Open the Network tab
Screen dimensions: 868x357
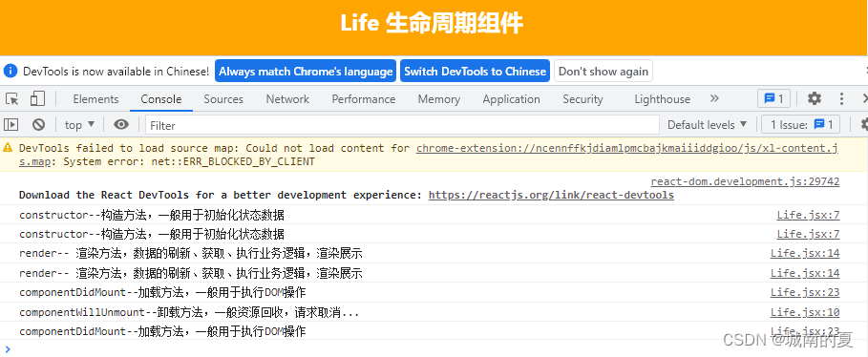click(x=287, y=99)
